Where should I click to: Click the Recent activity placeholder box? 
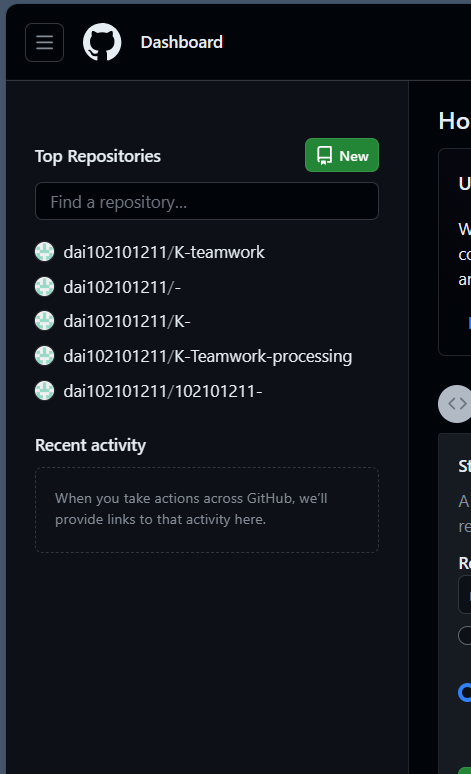pos(207,509)
